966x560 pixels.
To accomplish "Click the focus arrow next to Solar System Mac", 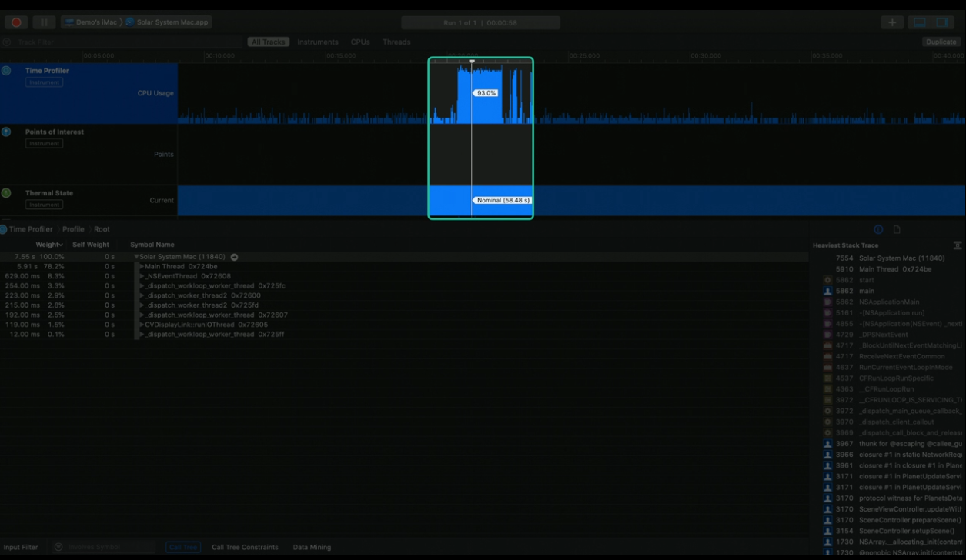I will click(234, 257).
